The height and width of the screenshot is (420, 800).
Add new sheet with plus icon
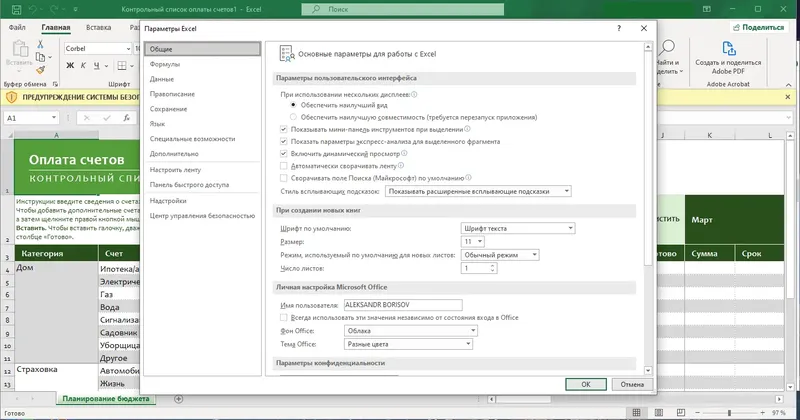179,399
